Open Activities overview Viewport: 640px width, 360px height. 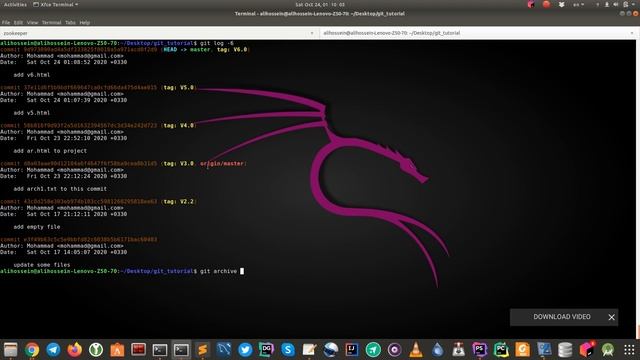pos(15,4)
